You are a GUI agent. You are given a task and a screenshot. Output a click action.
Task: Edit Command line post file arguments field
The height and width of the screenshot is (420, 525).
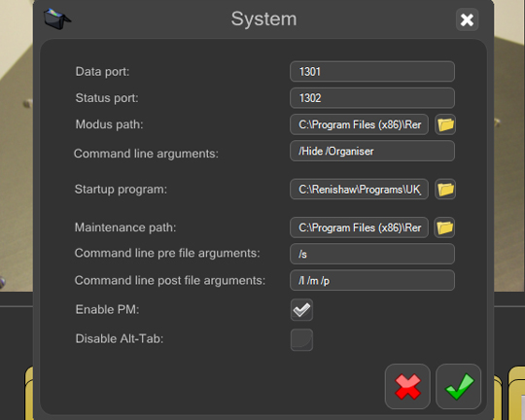point(372,280)
